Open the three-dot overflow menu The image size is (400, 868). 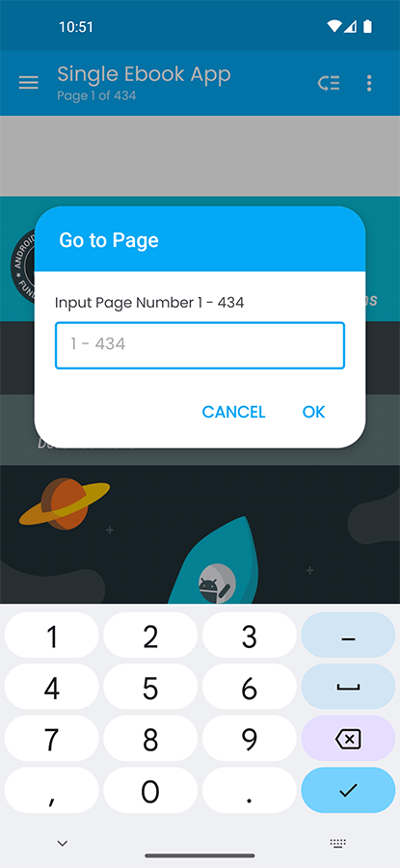(x=369, y=83)
